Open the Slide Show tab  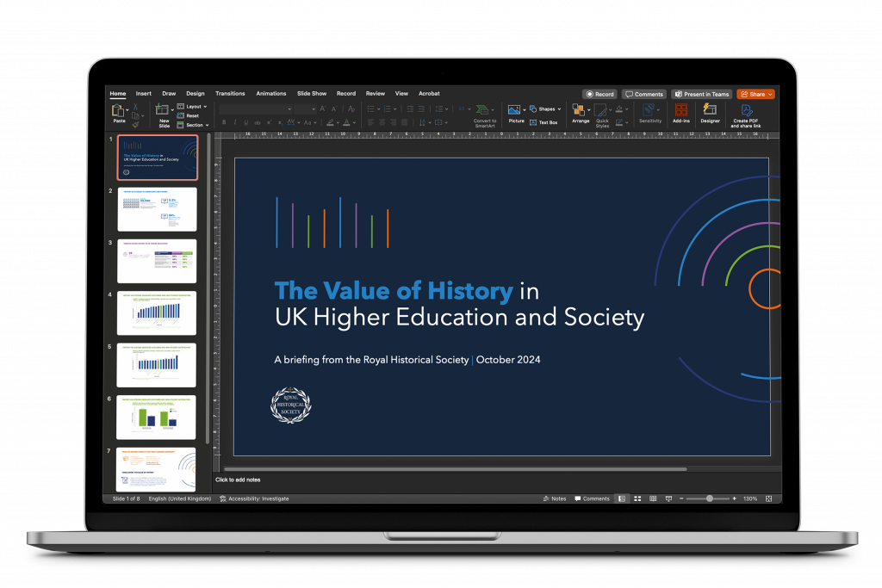tap(312, 93)
